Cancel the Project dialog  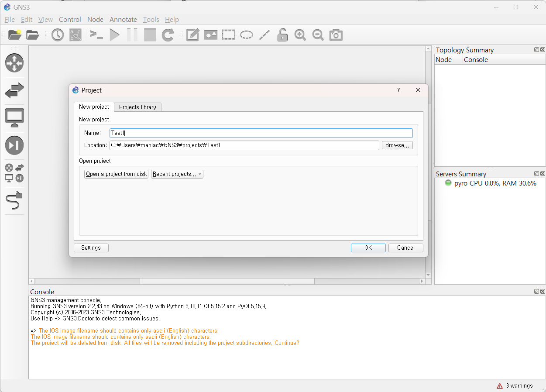pos(405,248)
